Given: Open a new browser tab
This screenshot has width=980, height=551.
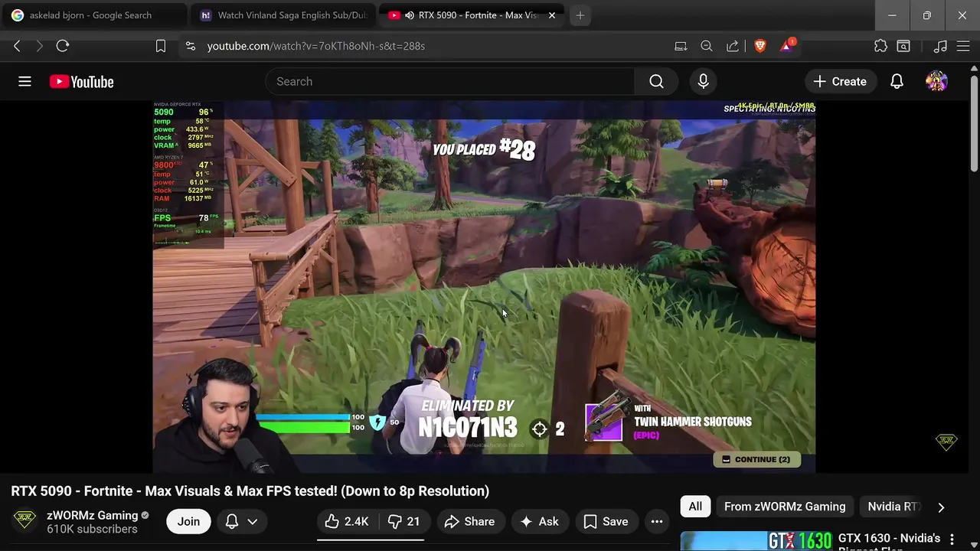Looking at the screenshot, I should [580, 15].
